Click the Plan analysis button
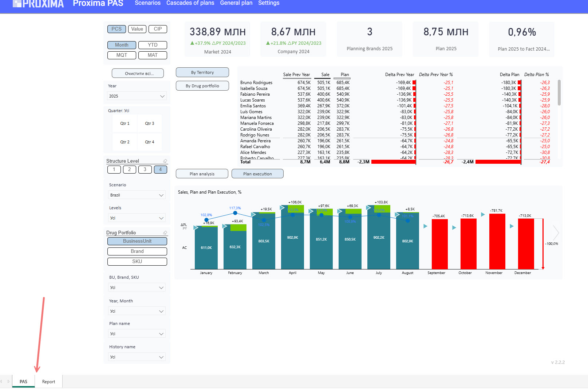 pos(202,174)
